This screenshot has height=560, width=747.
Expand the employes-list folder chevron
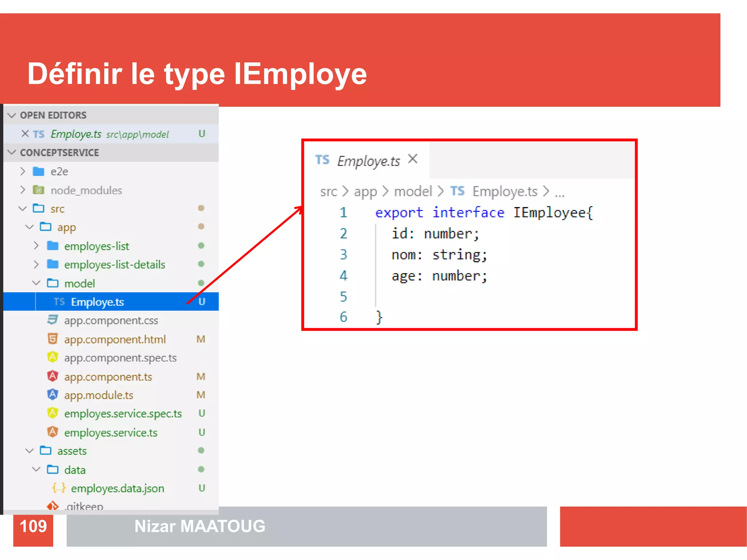point(36,246)
